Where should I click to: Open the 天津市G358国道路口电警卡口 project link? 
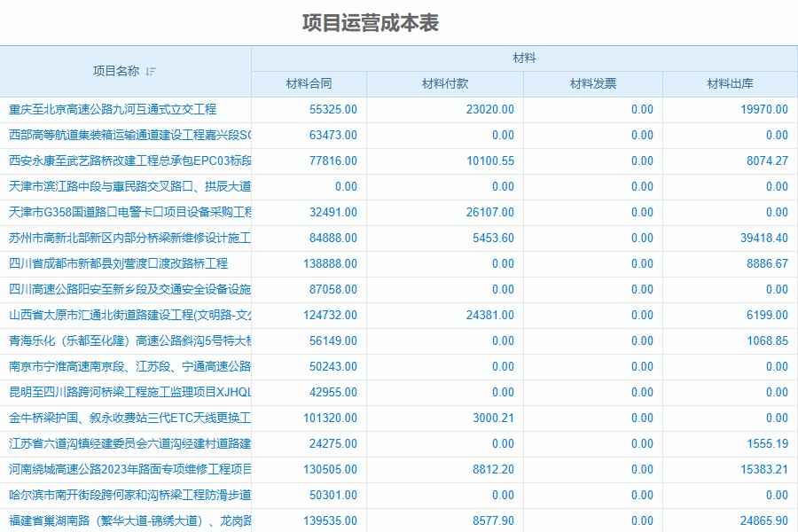click(x=124, y=211)
